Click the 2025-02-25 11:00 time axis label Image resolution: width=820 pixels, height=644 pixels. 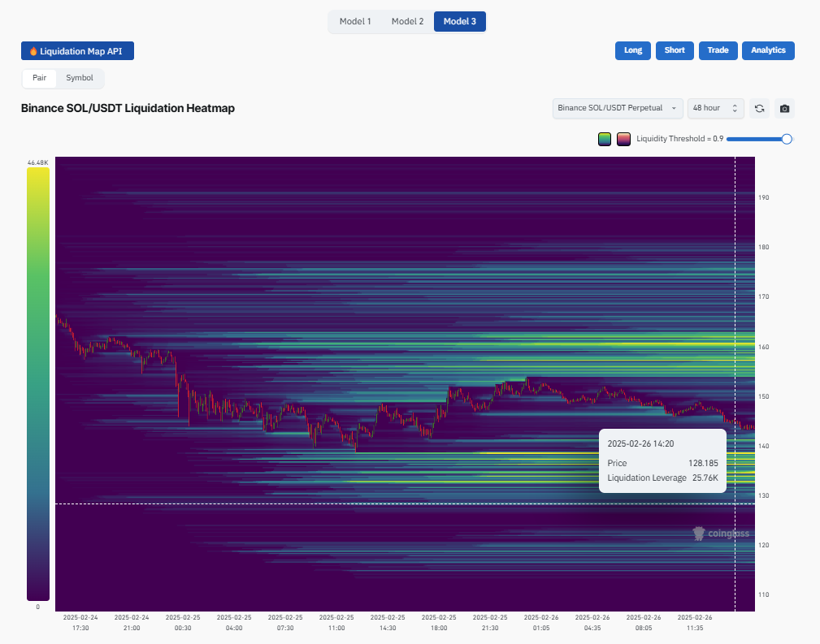(336, 623)
